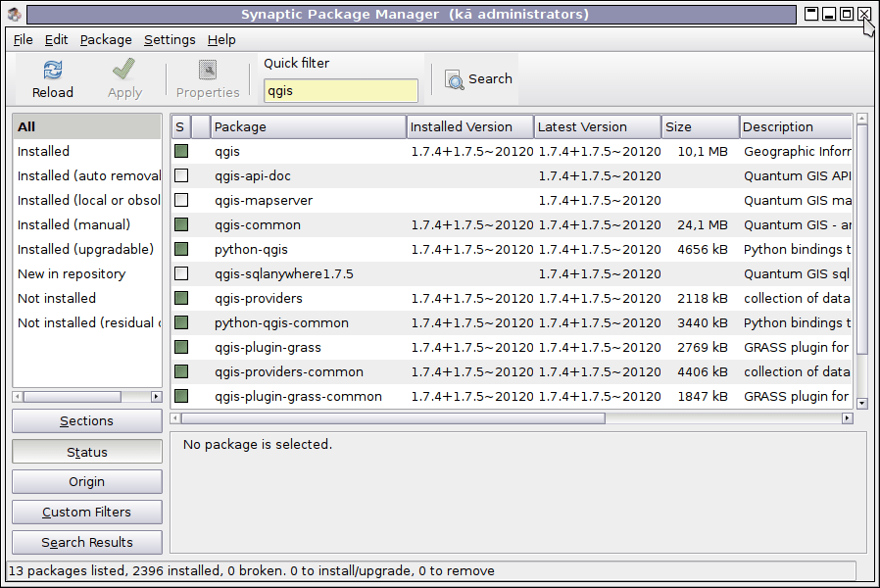Screen dimensions: 880x588
Task: Click the 4656 kB size cell
Action: [x=702, y=249]
